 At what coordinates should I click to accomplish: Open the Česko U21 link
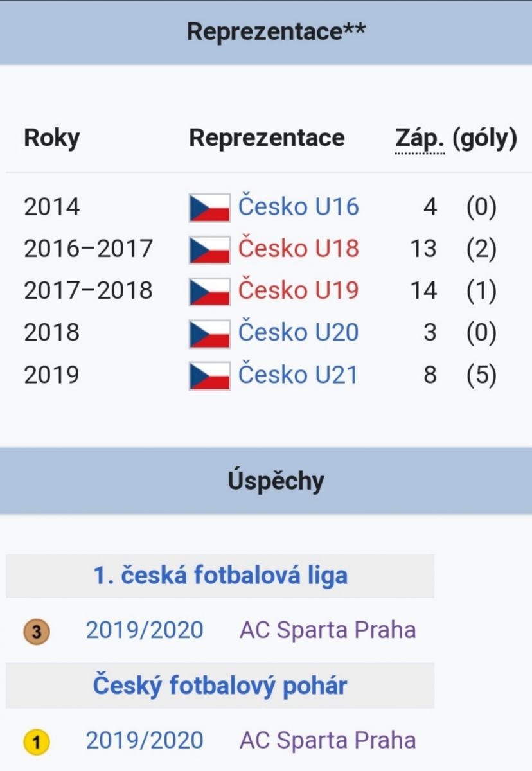coord(298,375)
